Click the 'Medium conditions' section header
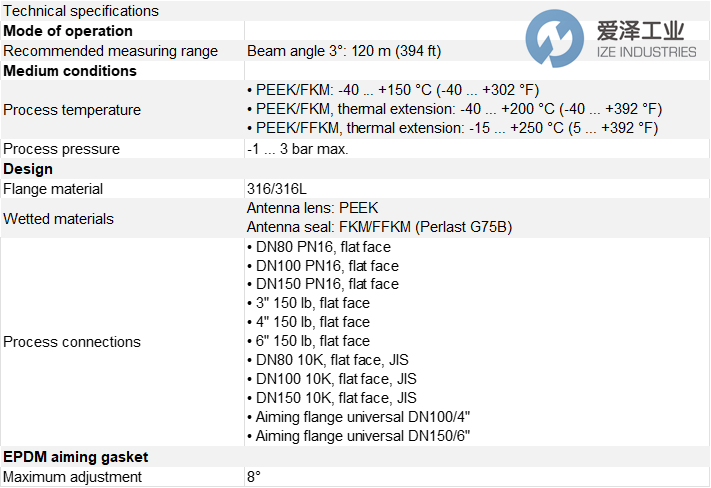Viewport: 711px width, 488px height. (70, 71)
